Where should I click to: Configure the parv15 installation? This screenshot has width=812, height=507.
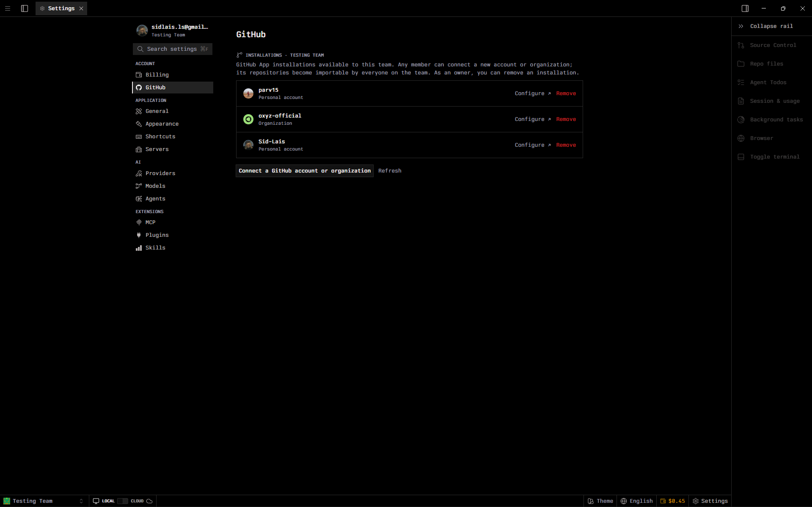pos(533,93)
